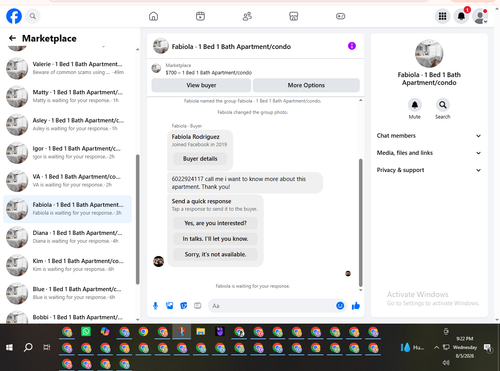500x371 pixels.
Task: Expand the Privacy & support section
Action: (429, 170)
